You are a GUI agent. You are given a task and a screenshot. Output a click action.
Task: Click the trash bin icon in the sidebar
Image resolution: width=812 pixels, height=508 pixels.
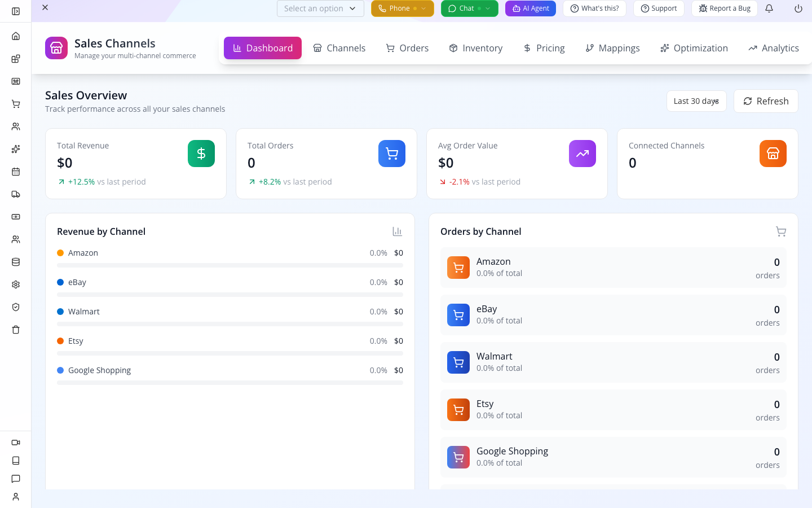(16, 330)
